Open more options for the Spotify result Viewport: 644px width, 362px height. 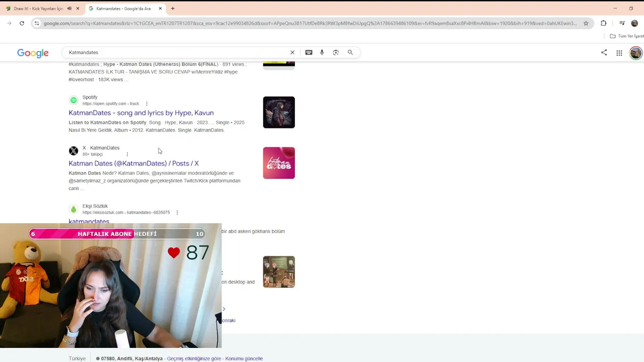pyautogui.click(x=146, y=104)
